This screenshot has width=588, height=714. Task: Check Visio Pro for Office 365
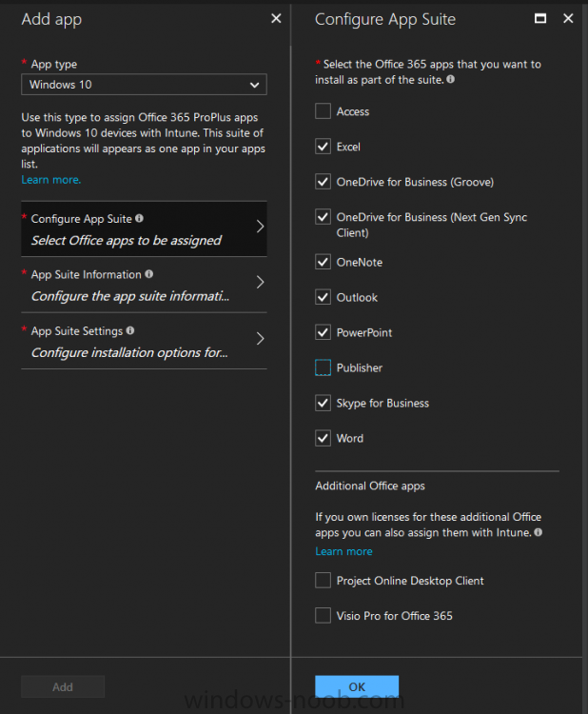coord(323,616)
